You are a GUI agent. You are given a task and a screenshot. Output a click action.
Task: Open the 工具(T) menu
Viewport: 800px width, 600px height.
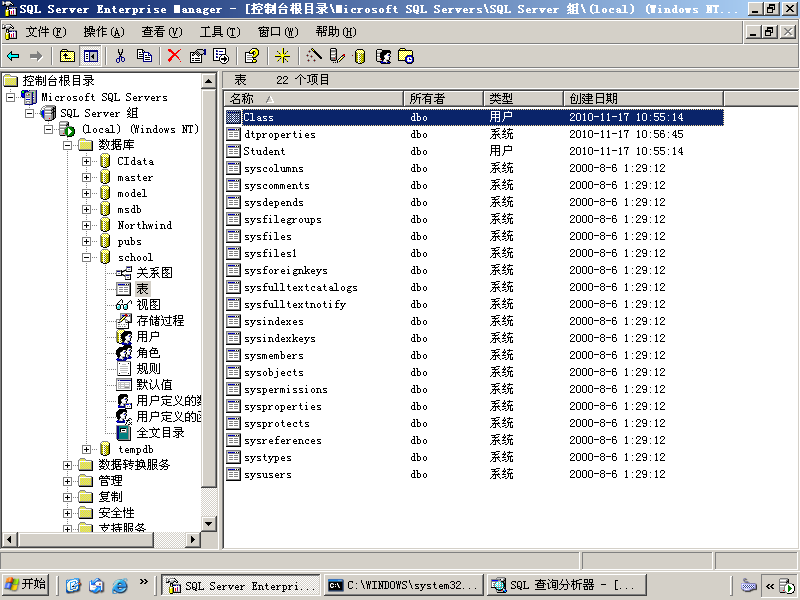click(x=220, y=32)
